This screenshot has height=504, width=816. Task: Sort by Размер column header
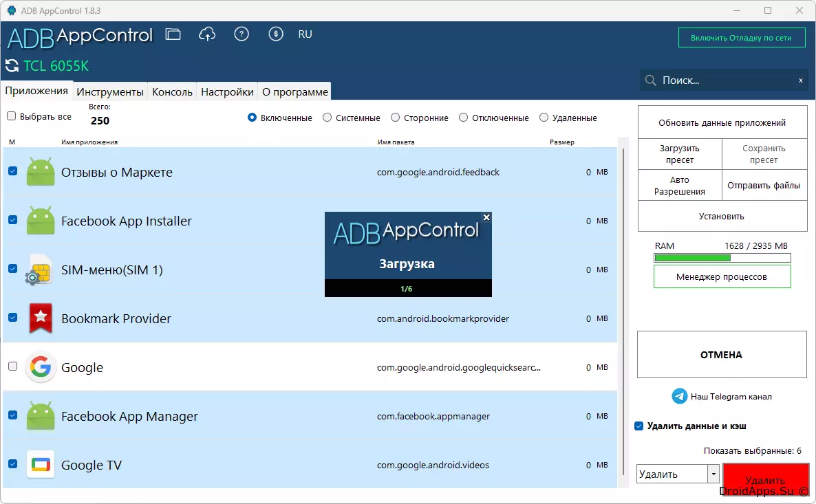pyautogui.click(x=562, y=142)
